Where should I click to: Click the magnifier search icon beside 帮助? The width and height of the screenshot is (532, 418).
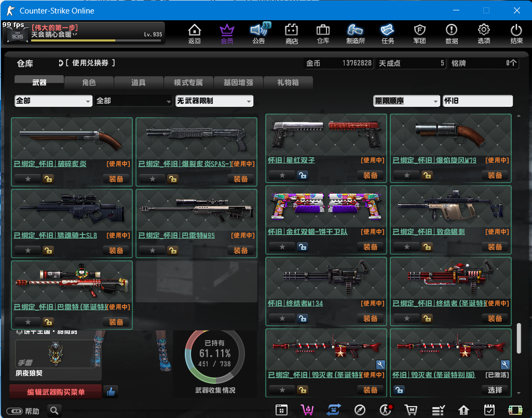pos(54,411)
